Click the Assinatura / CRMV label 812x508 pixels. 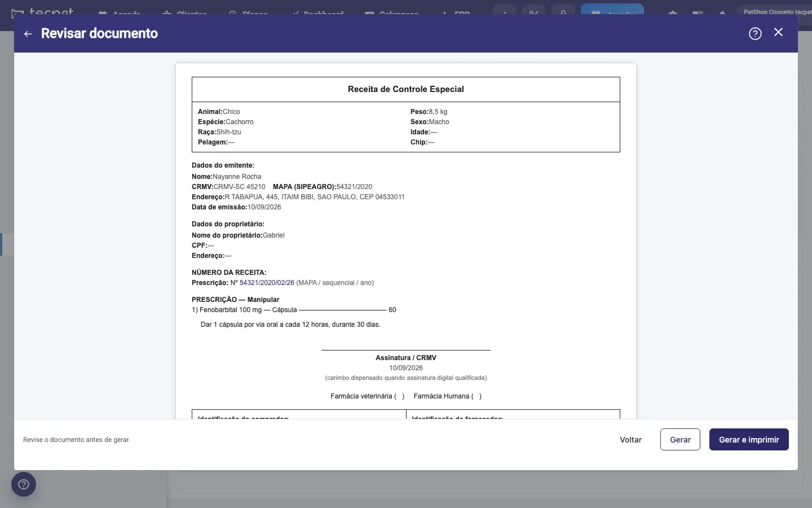coord(406,358)
